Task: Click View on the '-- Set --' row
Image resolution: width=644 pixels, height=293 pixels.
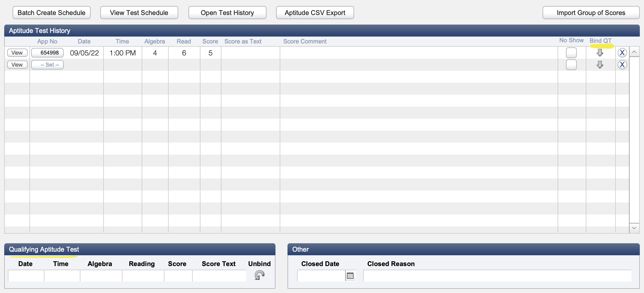Action: (x=17, y=65)
